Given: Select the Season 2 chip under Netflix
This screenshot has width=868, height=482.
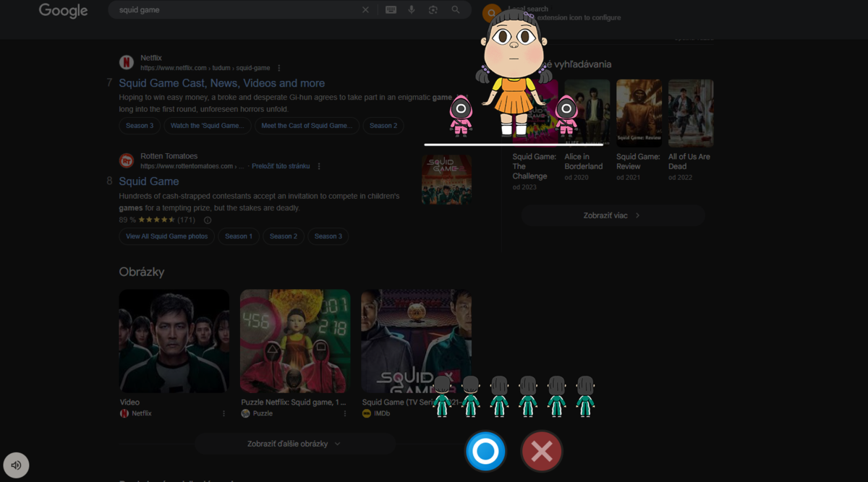Looking at the screenshot, I should [x=383, y=126].
